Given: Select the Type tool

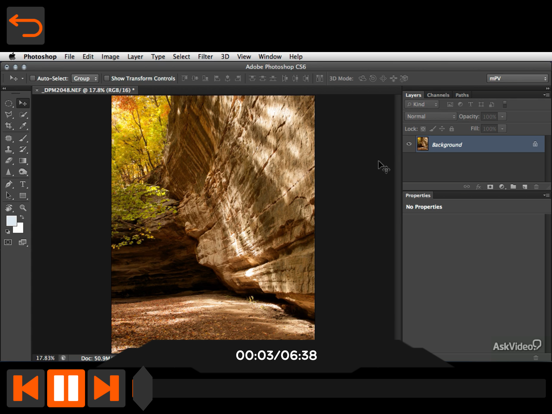Looking at the screenshot, I should click(23, 184).
